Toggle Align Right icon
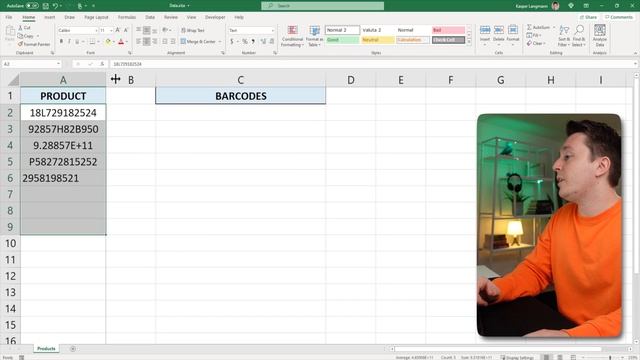 [x=155, y=41]
